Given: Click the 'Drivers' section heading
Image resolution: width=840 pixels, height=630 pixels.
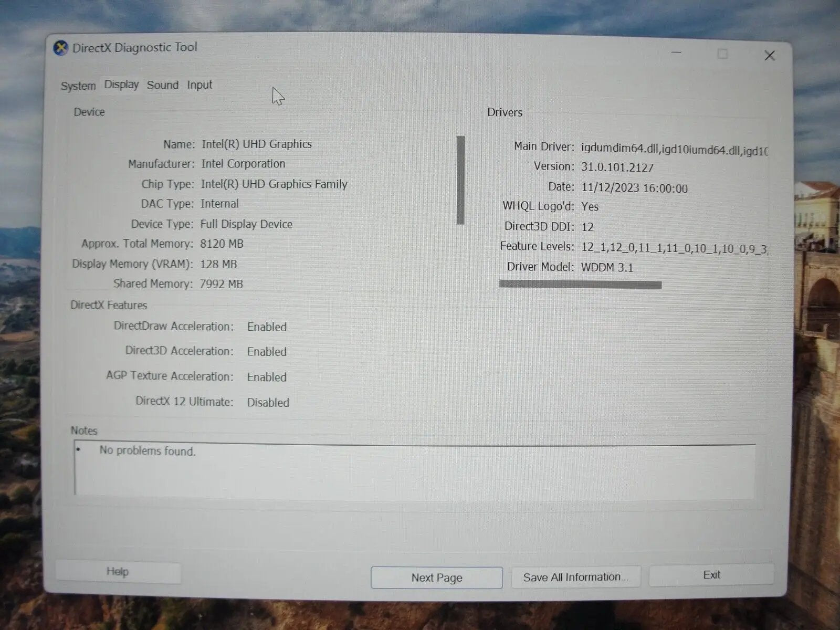Looking at the screenshot, I should coord(505,112).
